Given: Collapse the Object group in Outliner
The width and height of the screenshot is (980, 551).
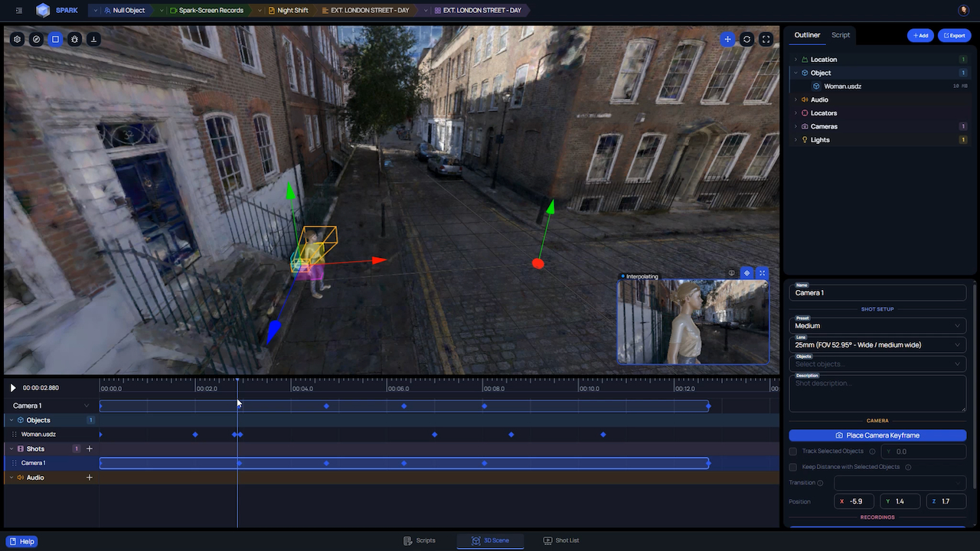Looking at the screenshot, I should click(795, 73).
